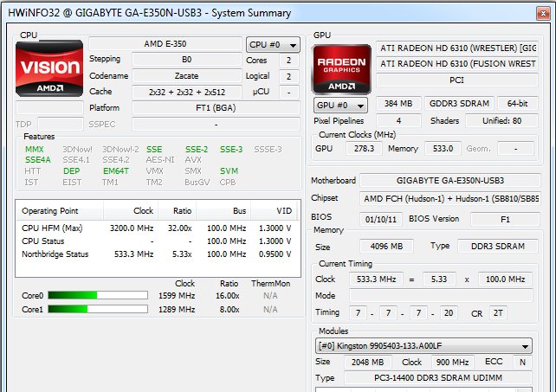Open the CPU #0 selector dropdown

tap(273, 45)
